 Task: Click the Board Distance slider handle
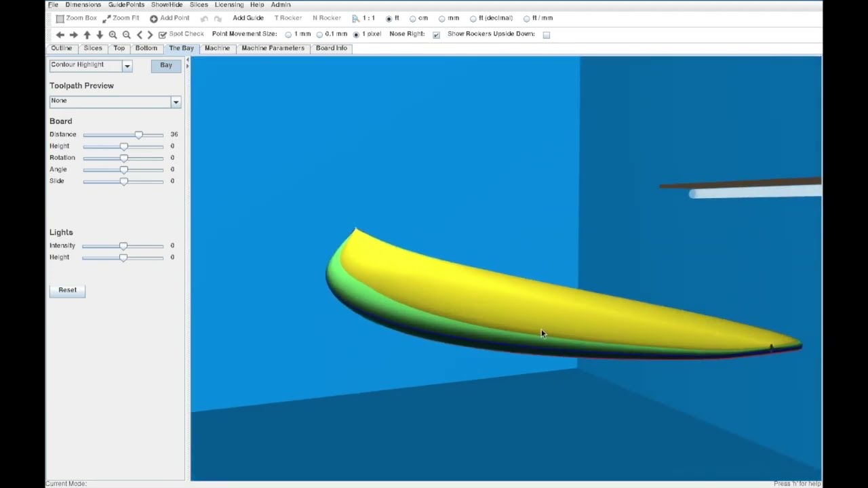[139, 135]
